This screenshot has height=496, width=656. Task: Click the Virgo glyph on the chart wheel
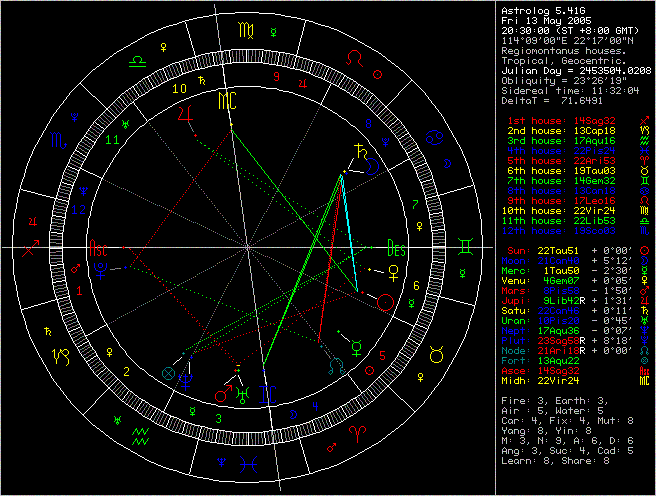pos(246,31)
